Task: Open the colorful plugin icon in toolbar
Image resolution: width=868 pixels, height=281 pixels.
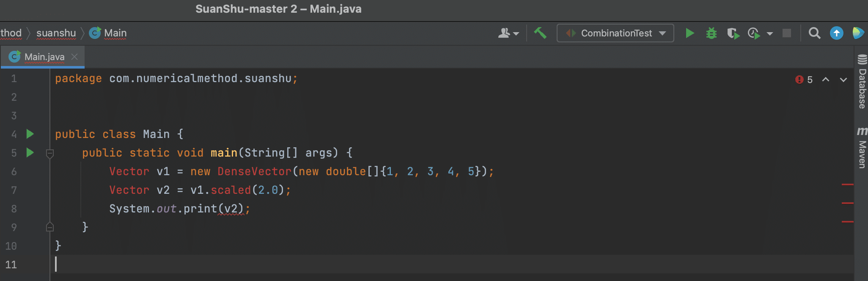Action: [858, 33]
